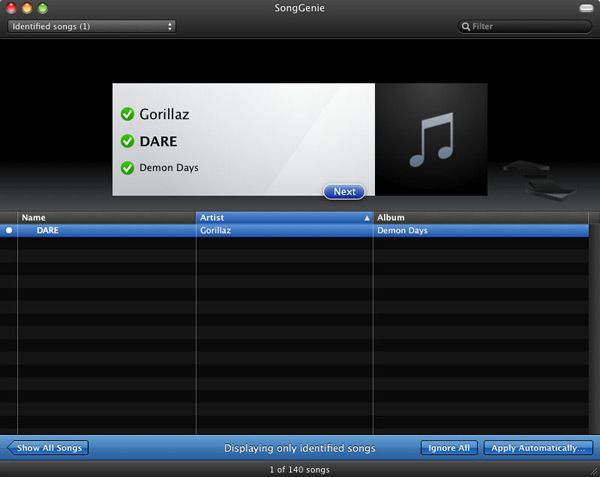This screenshot has width=600, height=477.
Task: Click the green checkmark beside Gorillaz
Action: 127,114
